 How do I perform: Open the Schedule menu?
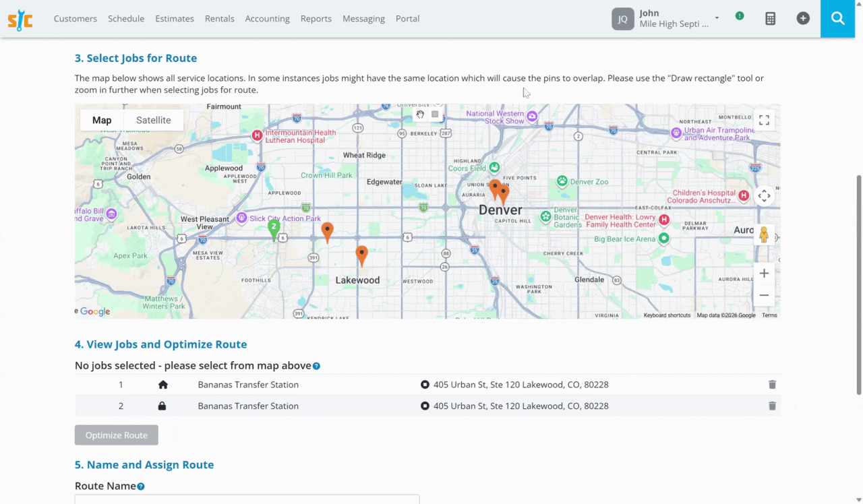[126, 19]
